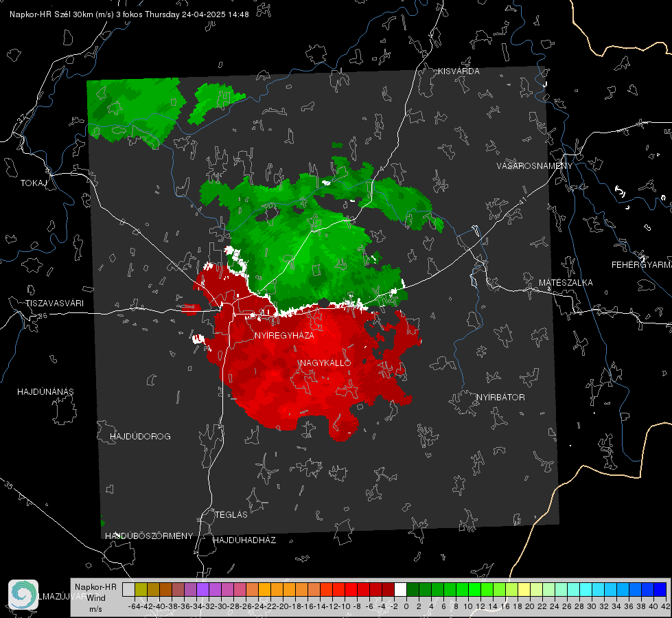Viewport: 672px width, 618px height.
Task: Click the radar title text with date 24-04-2025
Action: (x=129, y=14)
